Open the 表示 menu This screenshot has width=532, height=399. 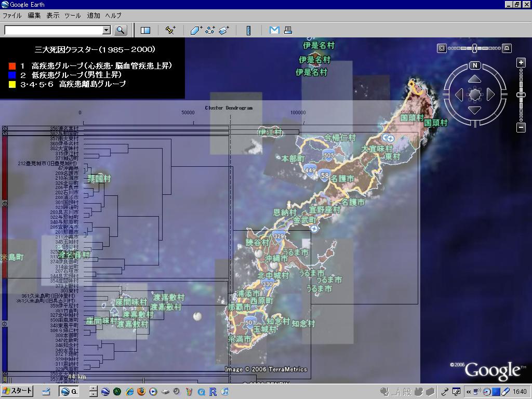[52, 16]
